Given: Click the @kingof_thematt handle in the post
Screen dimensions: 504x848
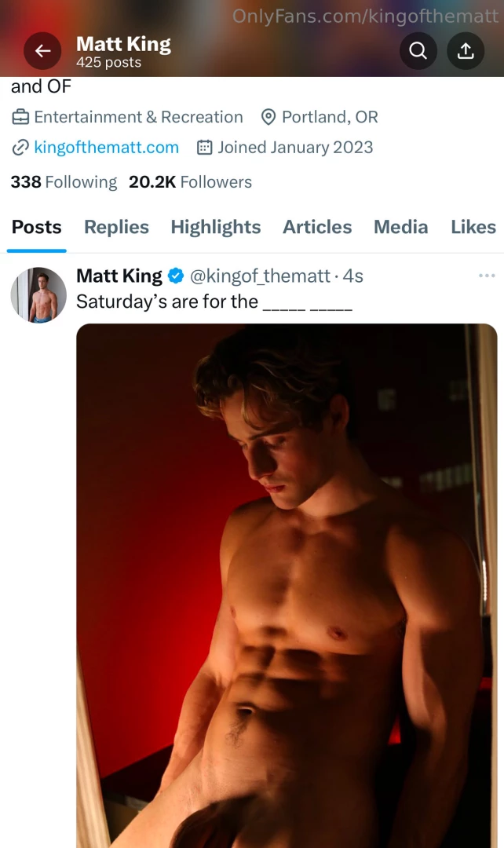Looking at the screenshot, I should [260, 276].
